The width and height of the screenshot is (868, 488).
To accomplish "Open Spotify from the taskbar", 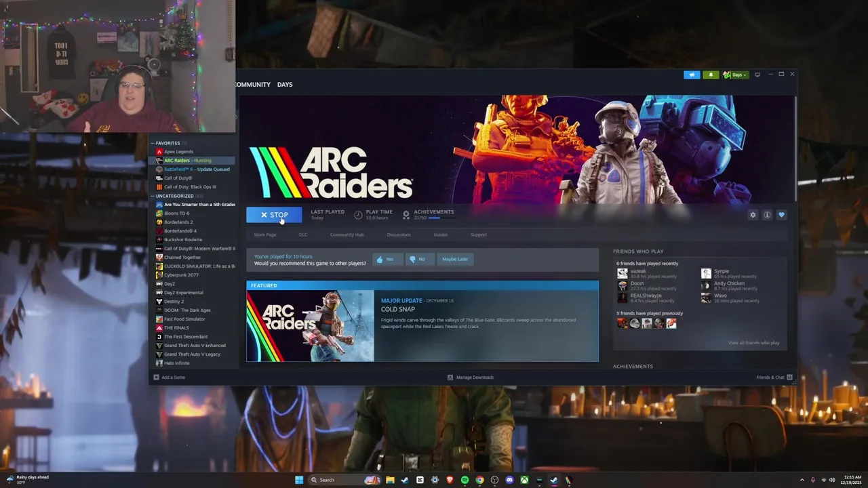I will coord(465,480).
